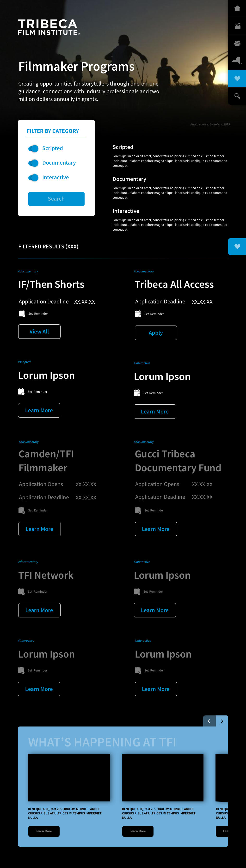Open the first black news thumbnail image
This screenshot has width=246, height=868.
click(69, 778)
